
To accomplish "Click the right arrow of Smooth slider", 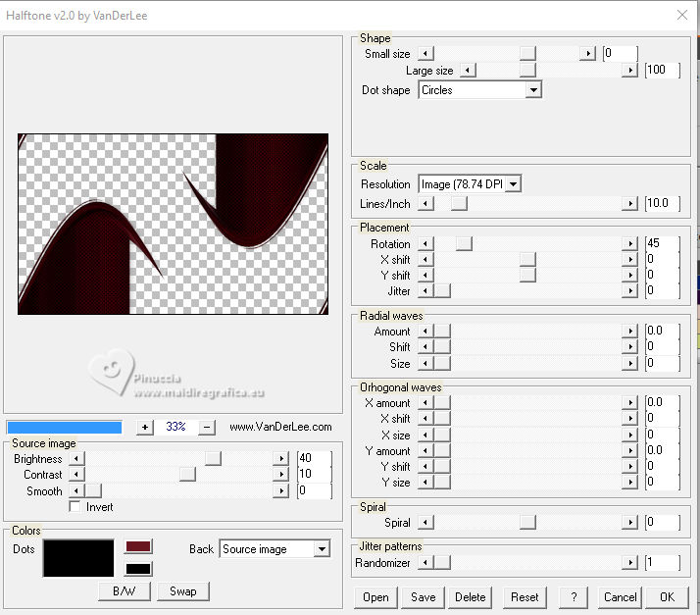I will pos(280,490).
